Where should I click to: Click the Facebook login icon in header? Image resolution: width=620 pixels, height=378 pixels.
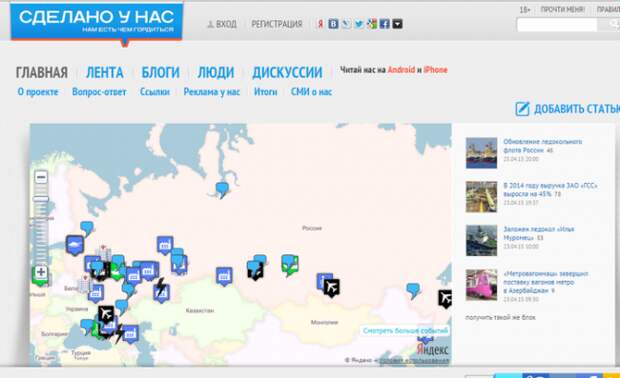(384, 24)
